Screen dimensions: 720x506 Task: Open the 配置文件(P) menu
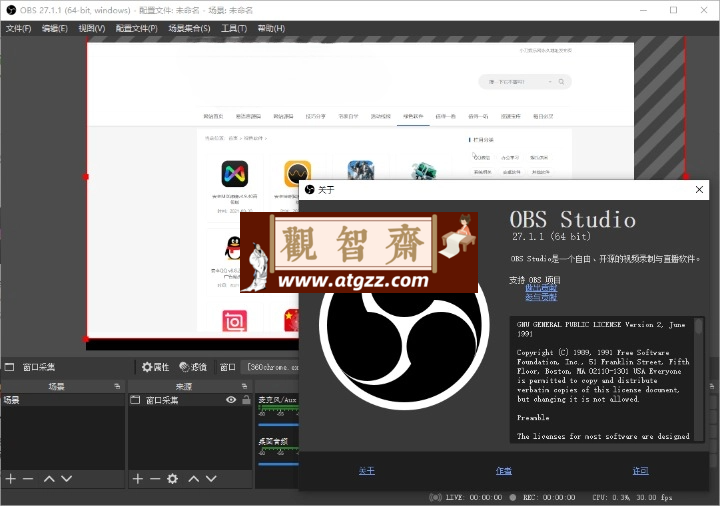[x=136, y=28]
